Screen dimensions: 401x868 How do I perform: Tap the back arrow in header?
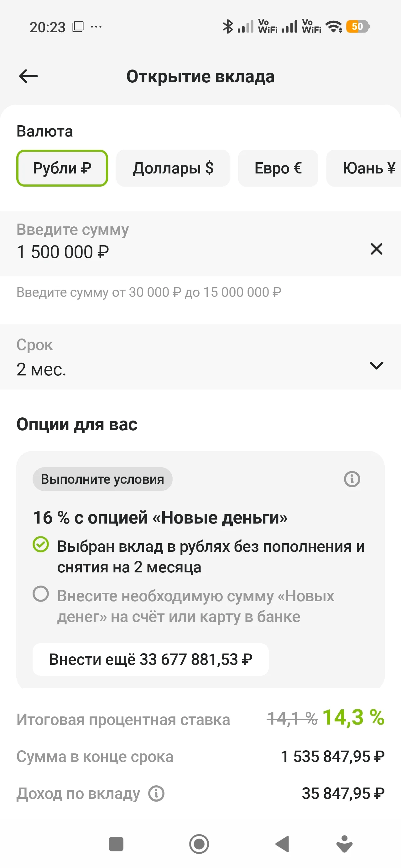(x=29, y=76)
